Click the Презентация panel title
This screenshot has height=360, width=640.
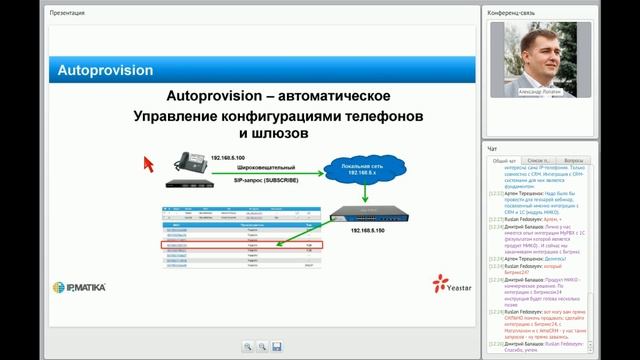(x=67, y=13)
